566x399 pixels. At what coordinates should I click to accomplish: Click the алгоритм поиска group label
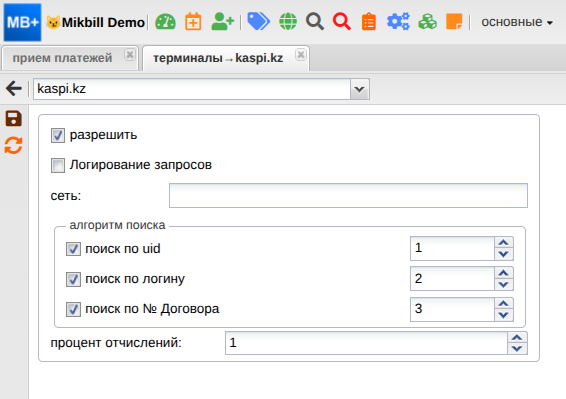[117, 225]
